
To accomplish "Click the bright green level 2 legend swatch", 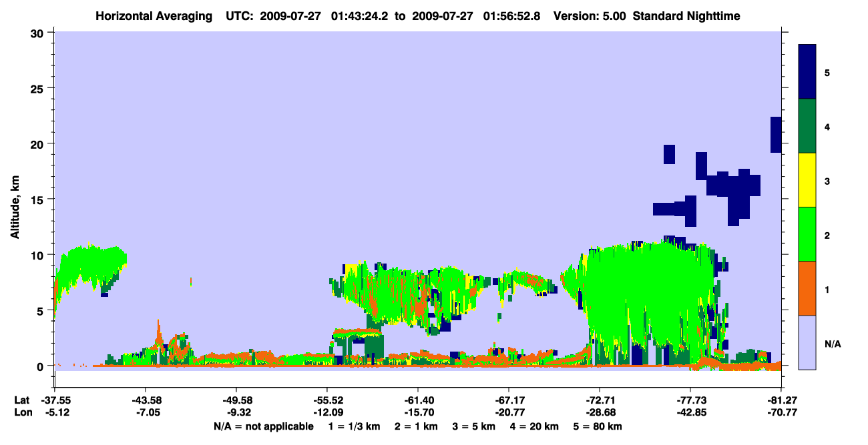I will pyautogui.click(x=807, y=234).
